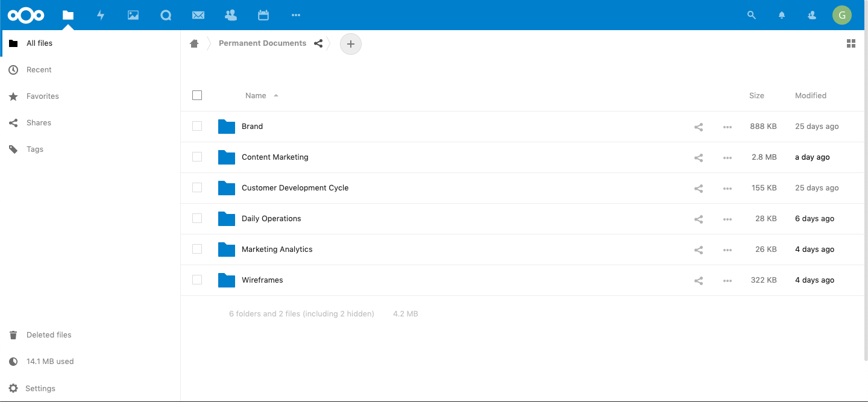Click the Wireframes folder name
The width and height of the screenshot is (868, 402).
pyautogui.click(x=262, y=280)
